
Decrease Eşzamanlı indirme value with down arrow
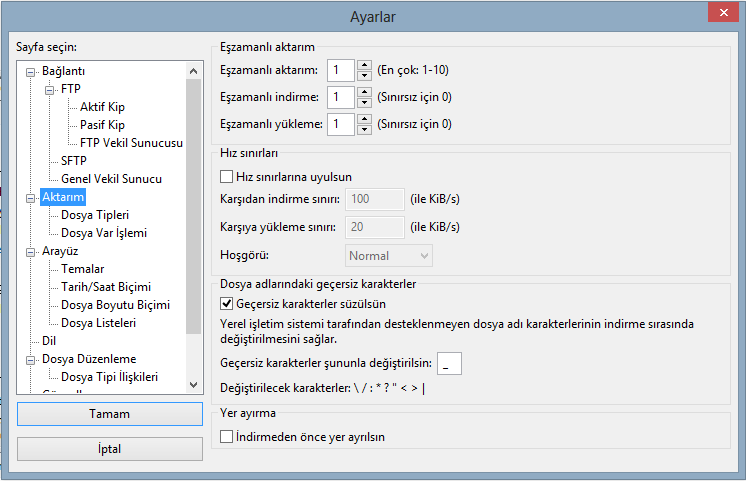pos(364,103)
